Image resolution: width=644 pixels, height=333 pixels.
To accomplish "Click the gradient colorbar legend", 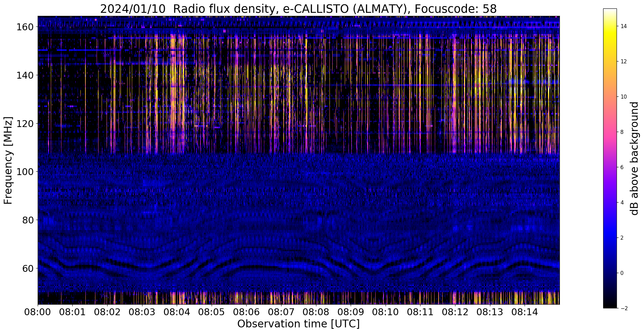I will [x=610, y=159].
